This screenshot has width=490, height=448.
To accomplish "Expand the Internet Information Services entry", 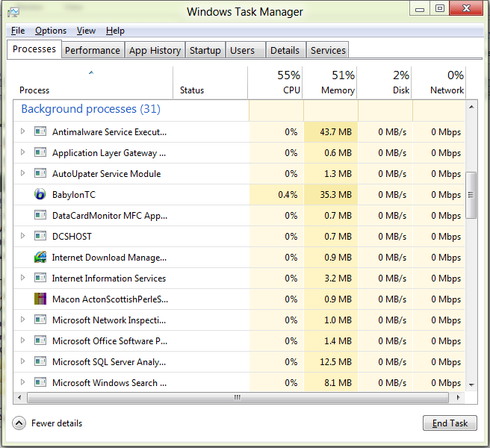I will [22, 278].
